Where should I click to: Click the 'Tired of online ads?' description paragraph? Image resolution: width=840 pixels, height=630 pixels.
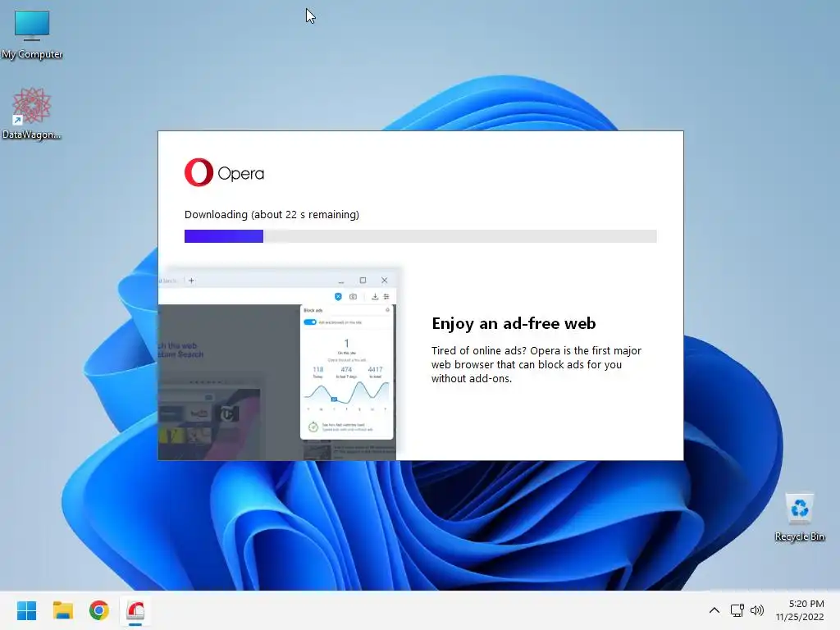coord(536,364)
